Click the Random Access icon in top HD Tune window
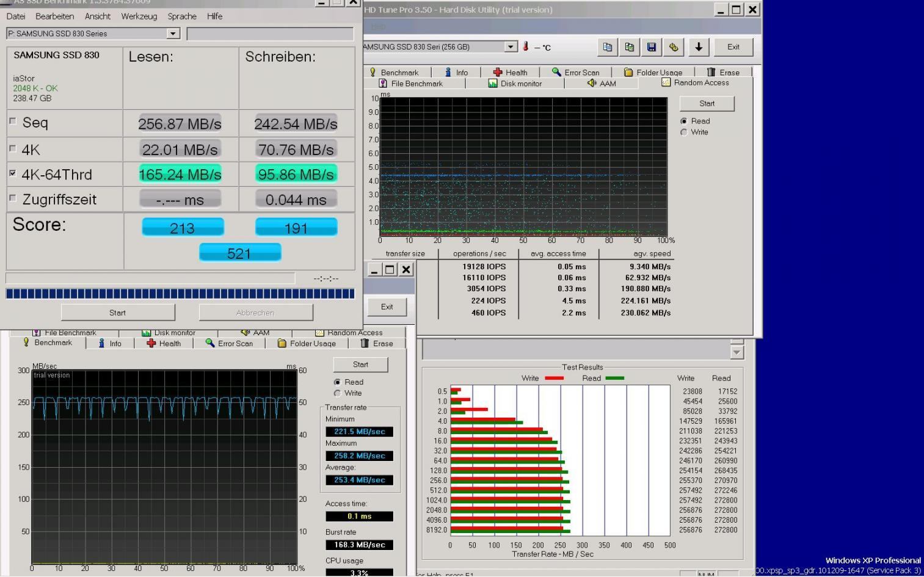The width and height of the screenshot is (924, 577). (666, 82)
